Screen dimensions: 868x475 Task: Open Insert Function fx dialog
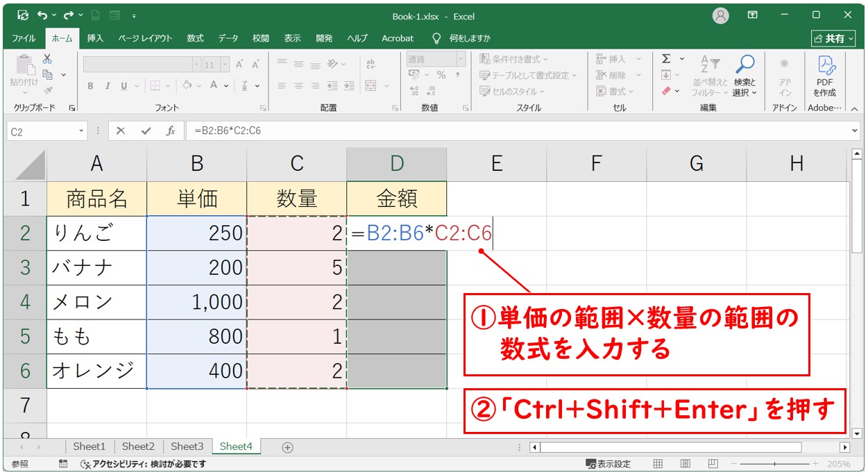[x=170, y=131]
